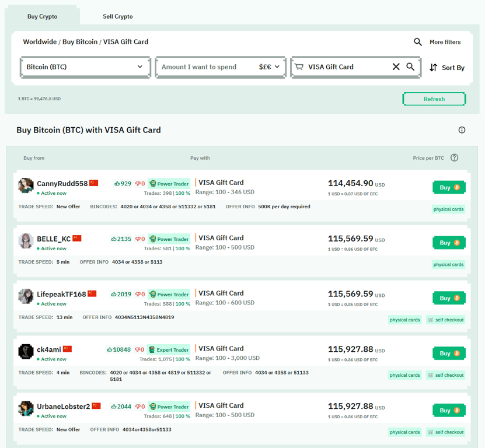
Task: Click the Power Trader badge on BELLE_KC's offer
Action: tap(169, 239)
